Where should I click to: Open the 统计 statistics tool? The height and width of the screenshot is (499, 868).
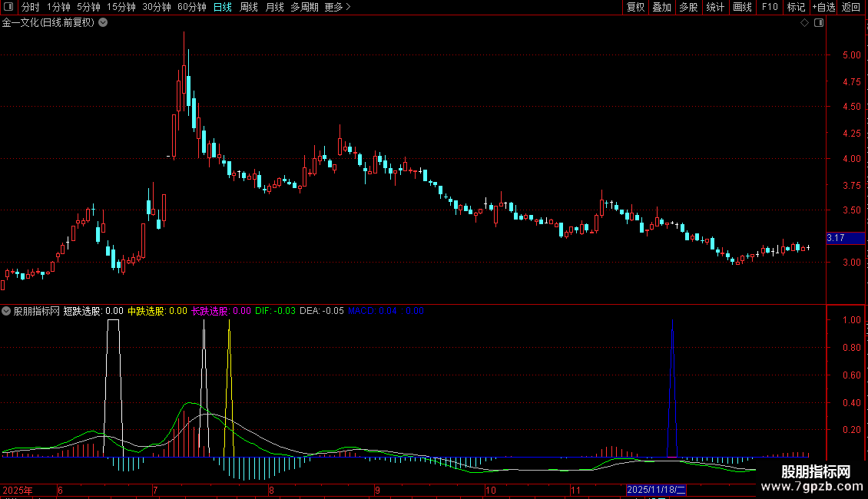click(715, 7)
